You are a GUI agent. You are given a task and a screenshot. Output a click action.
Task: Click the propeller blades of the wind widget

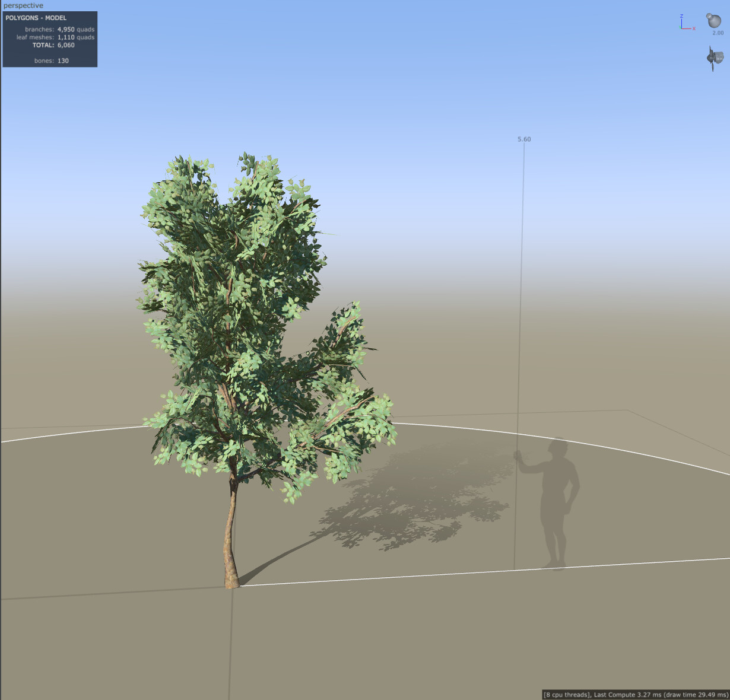(710, 56)
